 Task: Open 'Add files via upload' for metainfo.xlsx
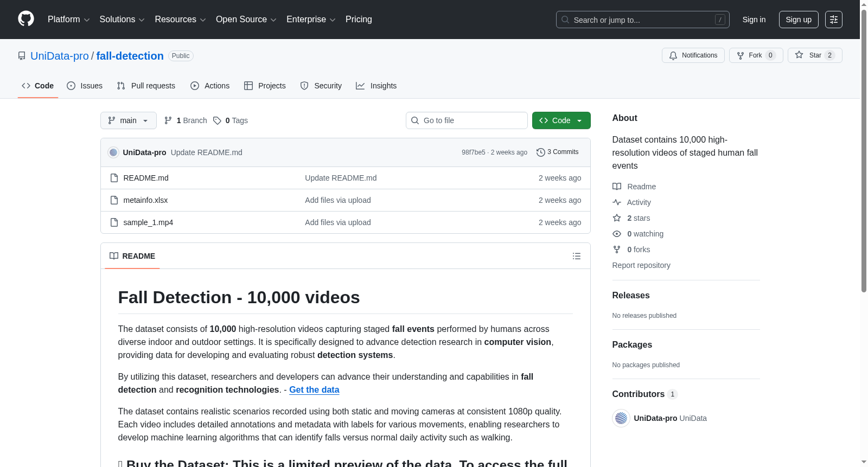click(x=338, y=200)
